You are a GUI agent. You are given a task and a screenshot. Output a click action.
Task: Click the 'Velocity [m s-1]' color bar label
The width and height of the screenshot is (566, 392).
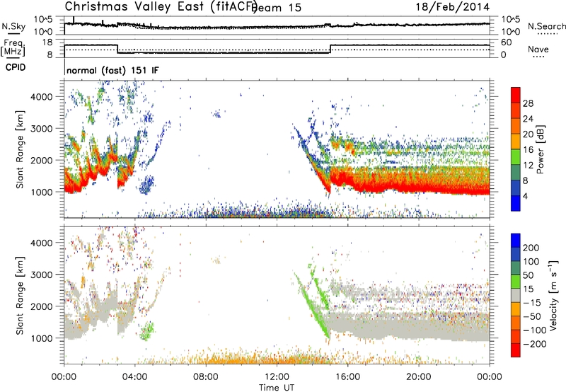[x=553, y=295]
